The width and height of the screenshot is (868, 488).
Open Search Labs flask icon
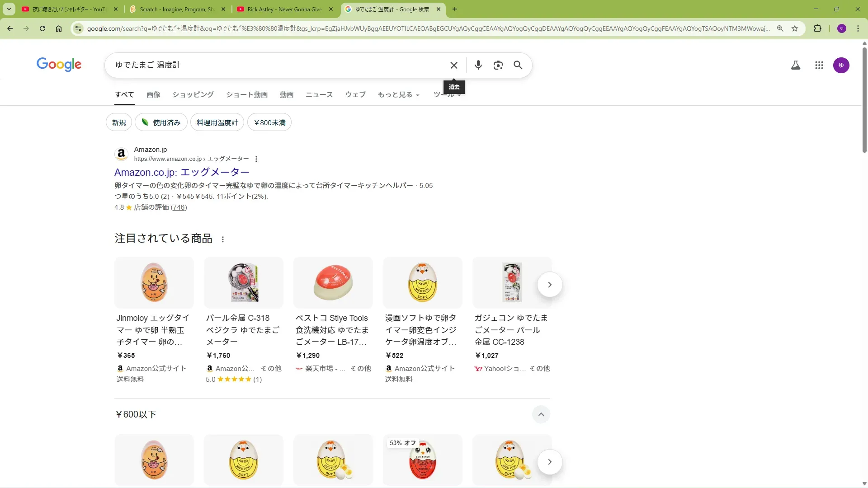coord(795,65)
